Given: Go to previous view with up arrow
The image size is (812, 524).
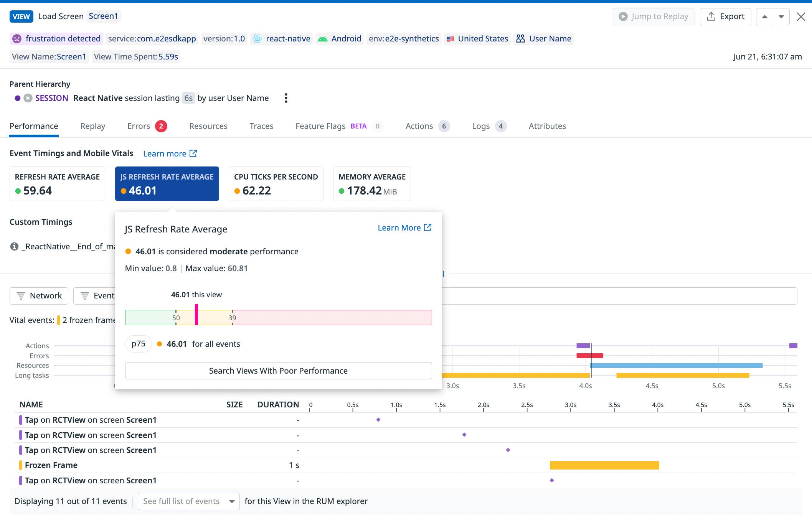Looking at the screenshot, I should point(764,17).
